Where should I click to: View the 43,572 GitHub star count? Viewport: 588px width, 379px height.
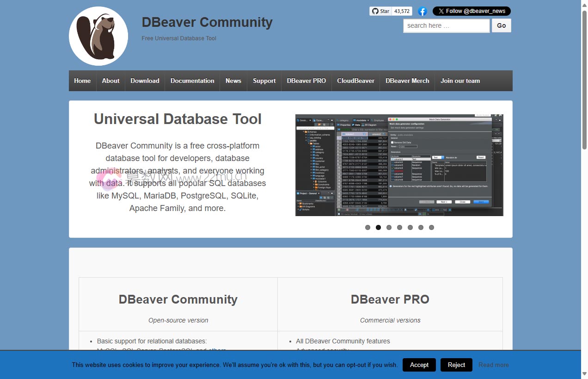pos(401,11)
